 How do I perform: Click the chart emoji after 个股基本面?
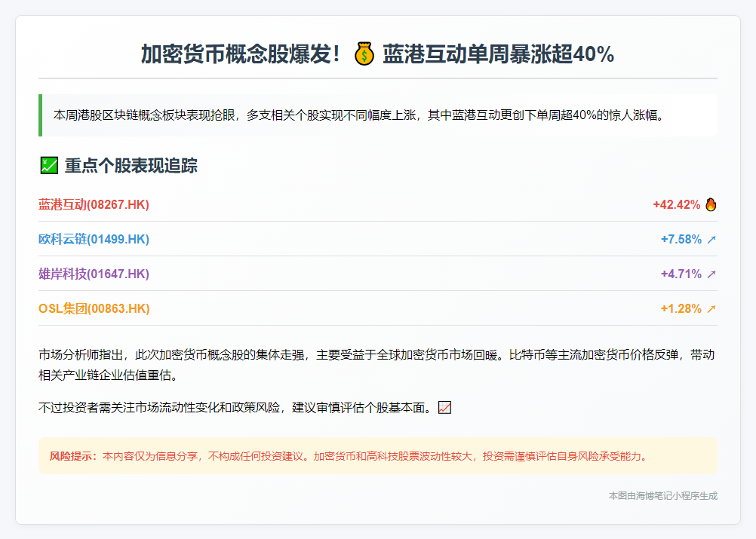[444, 408]
